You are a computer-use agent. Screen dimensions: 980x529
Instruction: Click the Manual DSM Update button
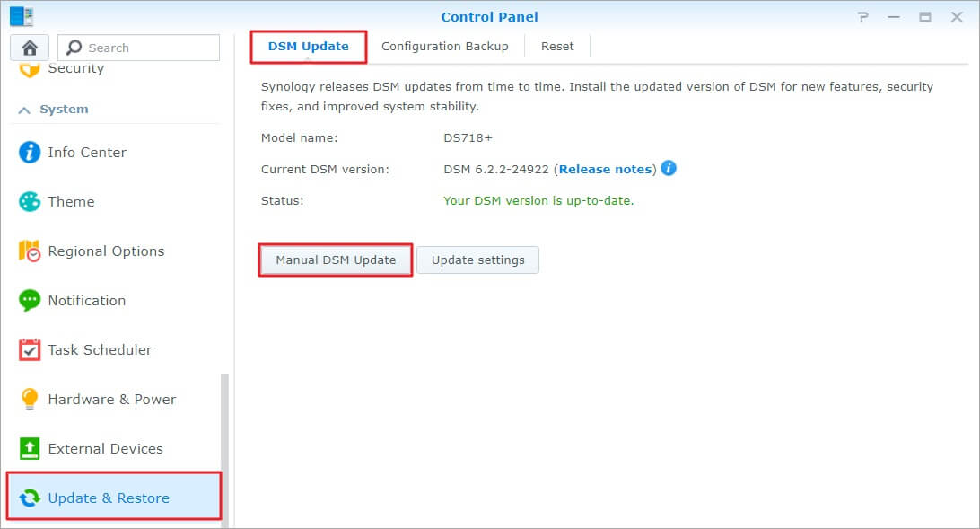click(336, 260)
